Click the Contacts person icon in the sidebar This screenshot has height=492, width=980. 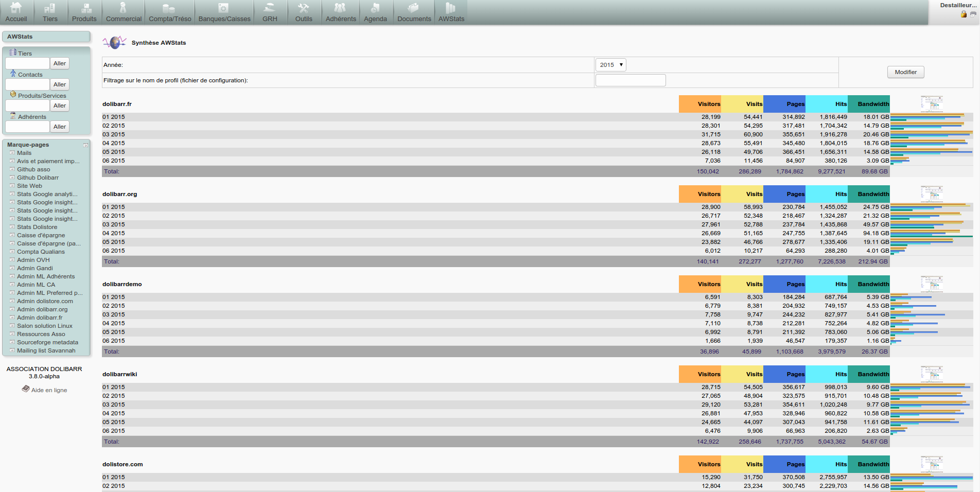point(13,74)
